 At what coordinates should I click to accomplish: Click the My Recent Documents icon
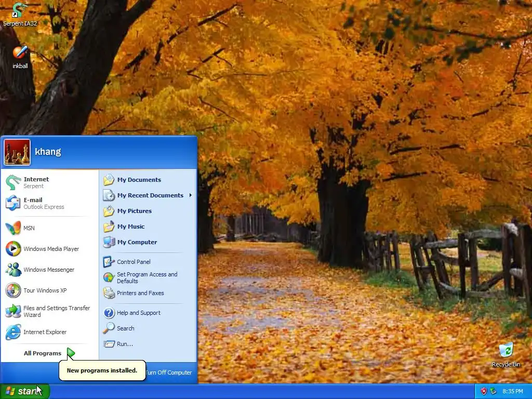[x=109, y=195]
